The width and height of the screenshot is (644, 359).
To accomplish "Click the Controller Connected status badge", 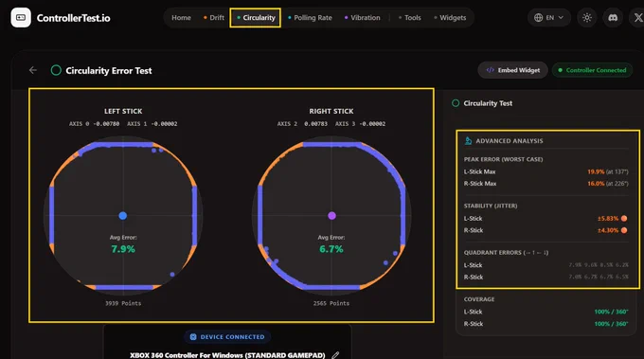I will tap(592, 70).
